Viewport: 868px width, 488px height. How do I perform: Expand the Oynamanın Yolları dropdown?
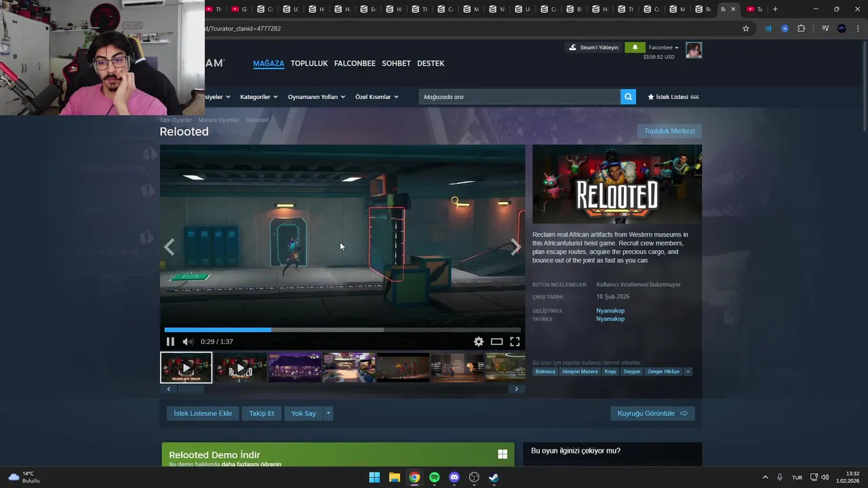coord(316,97)
